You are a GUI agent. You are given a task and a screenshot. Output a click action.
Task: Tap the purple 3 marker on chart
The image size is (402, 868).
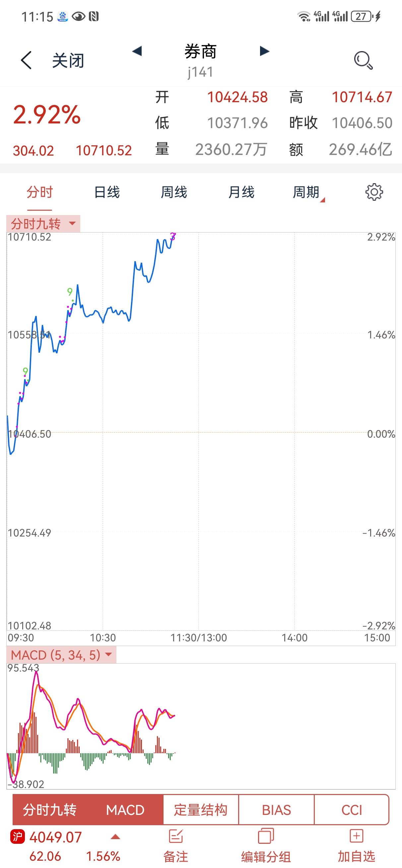pyautogui.click(x=173, y=236)
